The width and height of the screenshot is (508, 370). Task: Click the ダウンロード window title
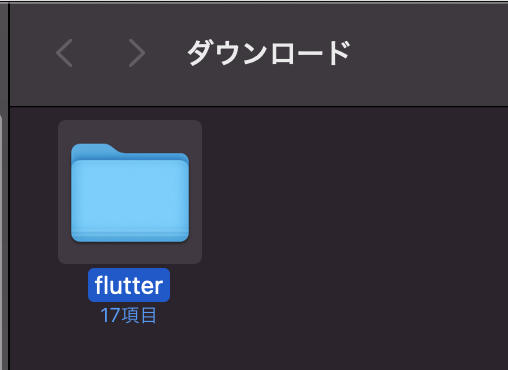[269, 53]
